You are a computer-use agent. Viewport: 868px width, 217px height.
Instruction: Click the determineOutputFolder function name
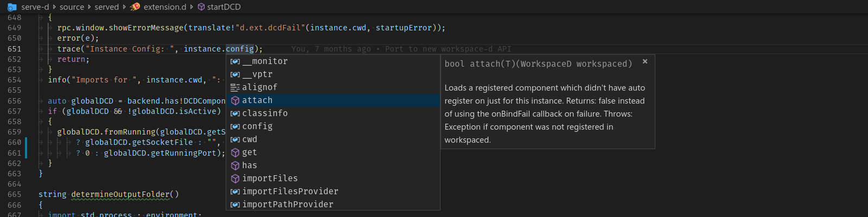coord(120,194)
